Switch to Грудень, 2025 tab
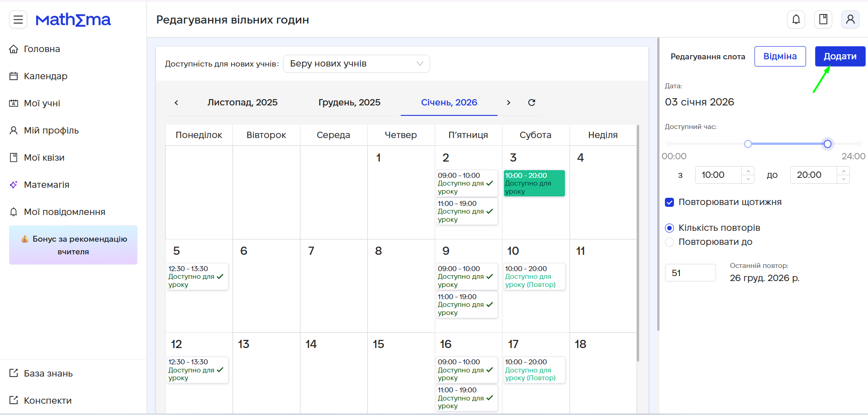Viewport: 868px width, 415px height. (x=349, y=103)
